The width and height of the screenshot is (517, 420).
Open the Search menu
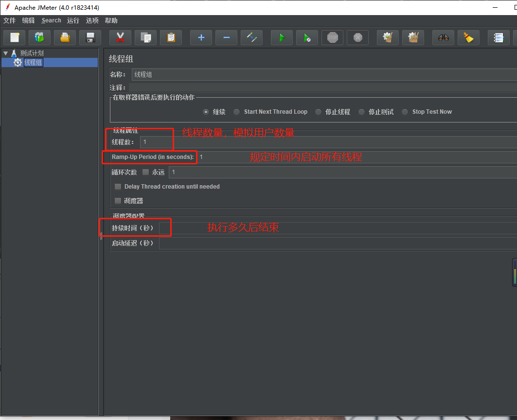(51, 20)
